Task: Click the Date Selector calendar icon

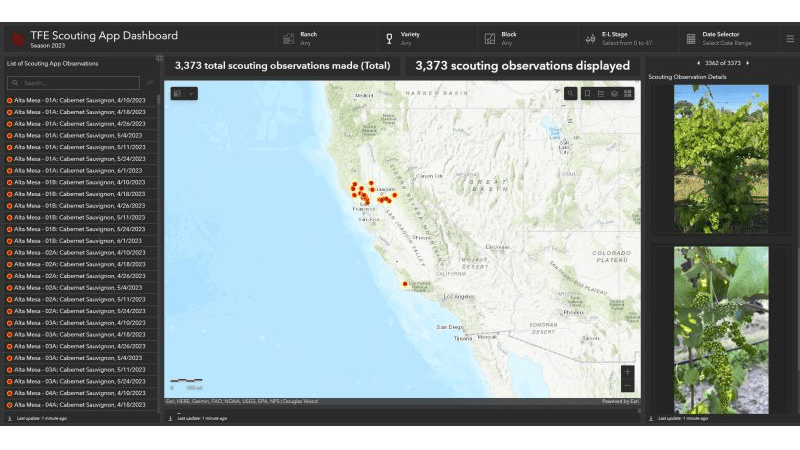Action: pos(691,39)
